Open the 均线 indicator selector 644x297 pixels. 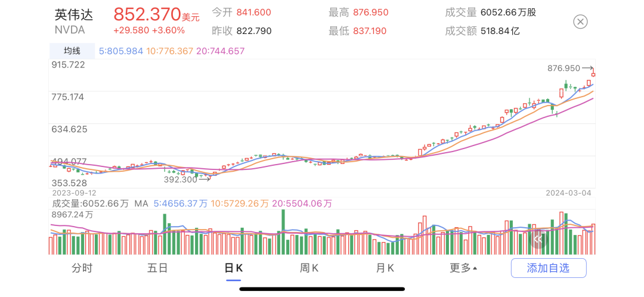point(72,51)
